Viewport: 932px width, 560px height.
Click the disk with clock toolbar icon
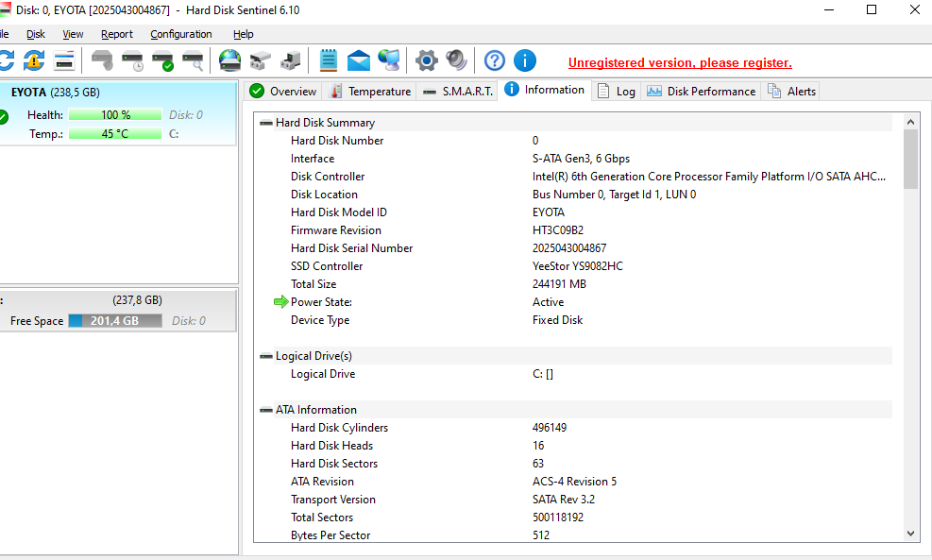pyautogui.click(x=132, y=61)
